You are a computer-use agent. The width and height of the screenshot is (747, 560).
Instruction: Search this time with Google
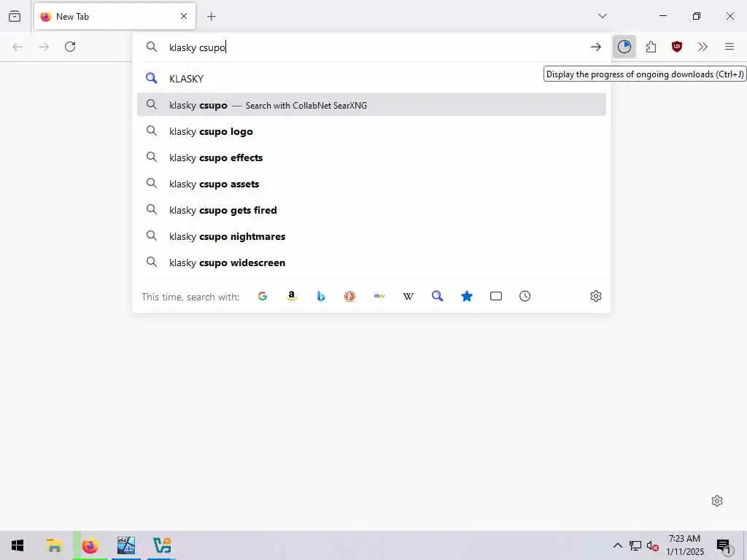coord(263,296)
